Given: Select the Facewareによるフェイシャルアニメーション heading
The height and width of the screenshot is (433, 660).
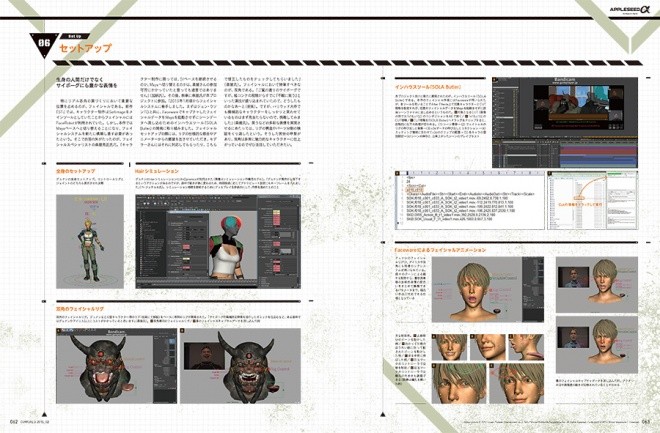Looking at the screenshot, I should click(440, 250).
